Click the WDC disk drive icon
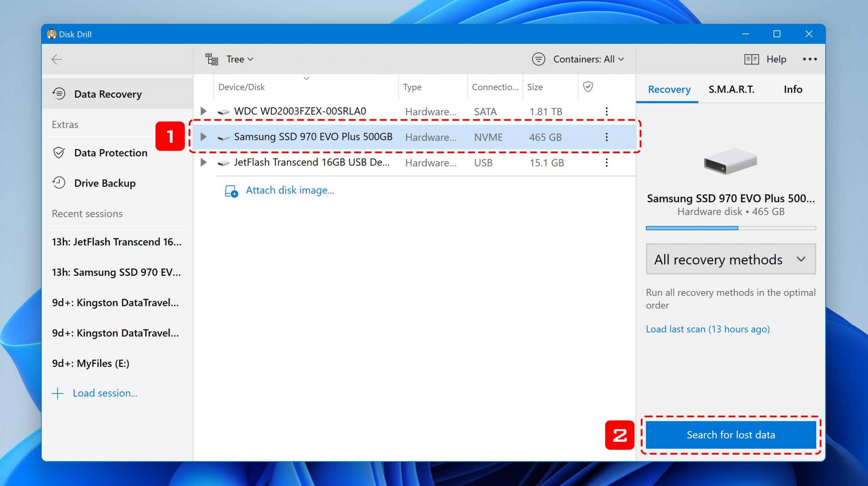Image resolution: width=868 pixels, height=486 pixels. (x=223, y=112)
